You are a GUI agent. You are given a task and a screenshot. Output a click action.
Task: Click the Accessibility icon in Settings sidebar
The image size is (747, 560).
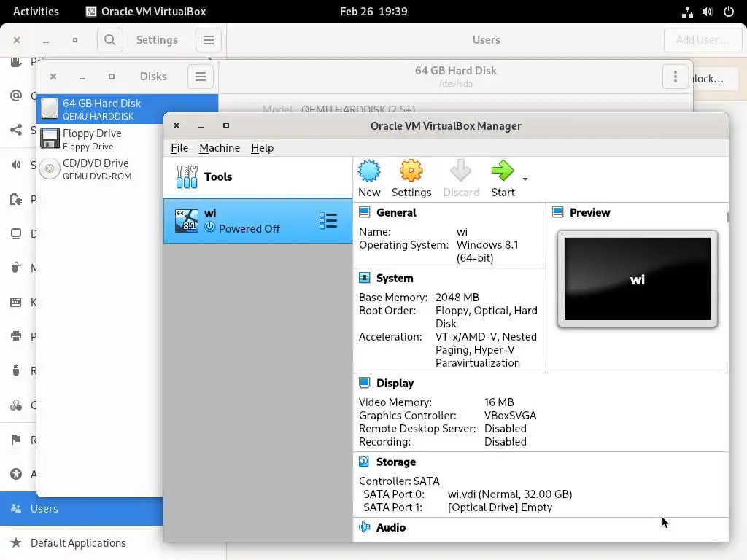click(16, 474)
